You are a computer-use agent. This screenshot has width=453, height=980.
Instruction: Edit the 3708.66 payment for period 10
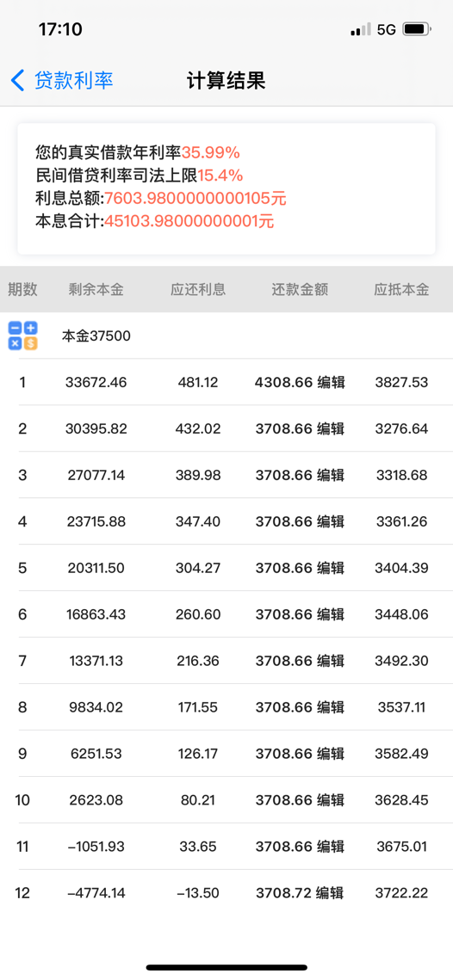click(331, 800)
